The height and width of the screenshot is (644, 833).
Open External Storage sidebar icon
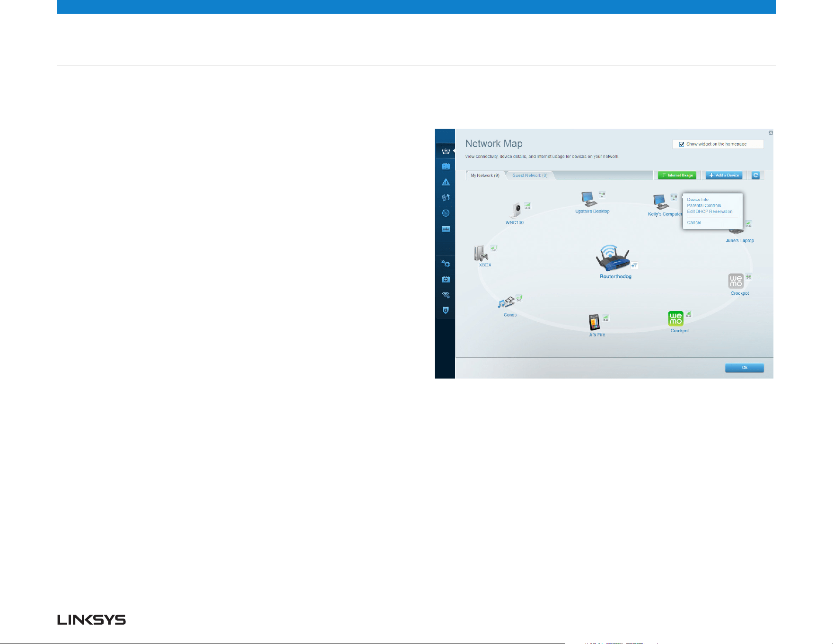coord(445,229)
